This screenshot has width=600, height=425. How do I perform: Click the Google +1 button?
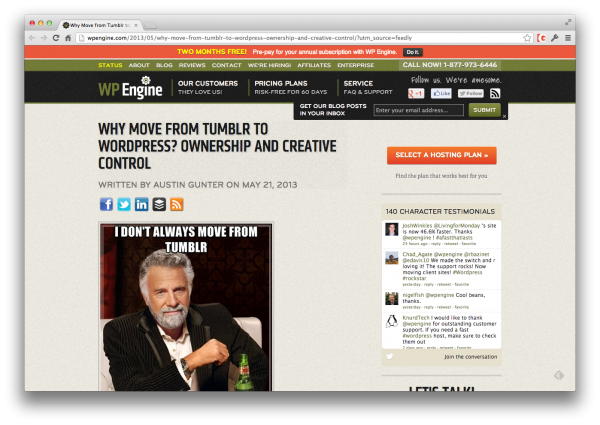[416, 93]
